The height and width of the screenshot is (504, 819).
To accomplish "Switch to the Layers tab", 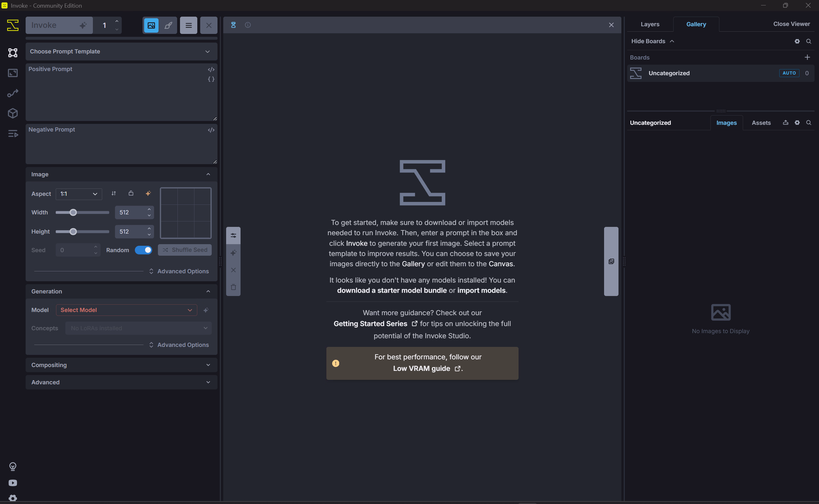I will pos(650,24).
